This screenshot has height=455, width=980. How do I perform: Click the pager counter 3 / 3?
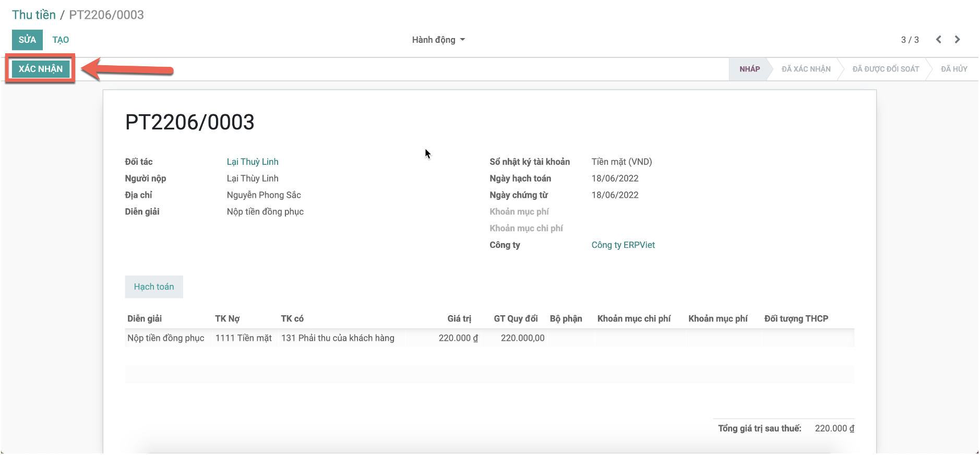[x=910, y=40]
